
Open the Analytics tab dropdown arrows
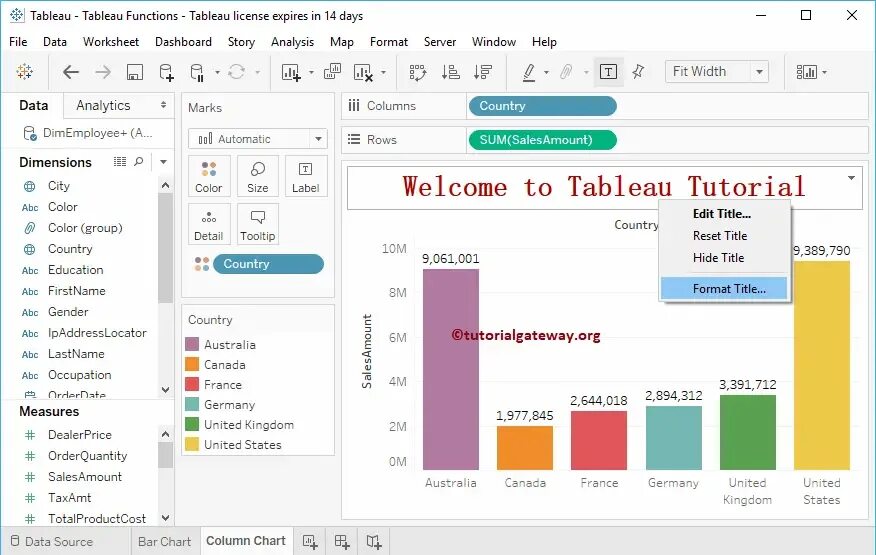[x=163, y=105]
